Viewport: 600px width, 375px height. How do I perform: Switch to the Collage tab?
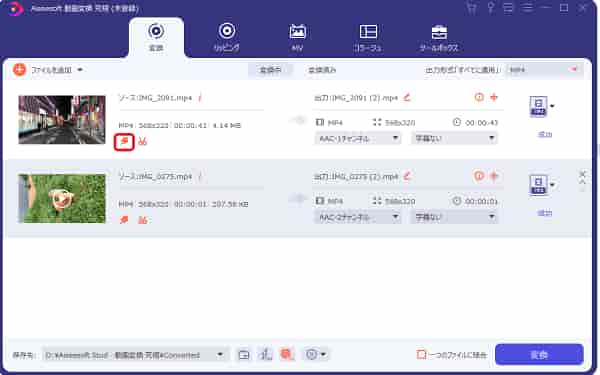pyautogui.click(x=368, y=37)
